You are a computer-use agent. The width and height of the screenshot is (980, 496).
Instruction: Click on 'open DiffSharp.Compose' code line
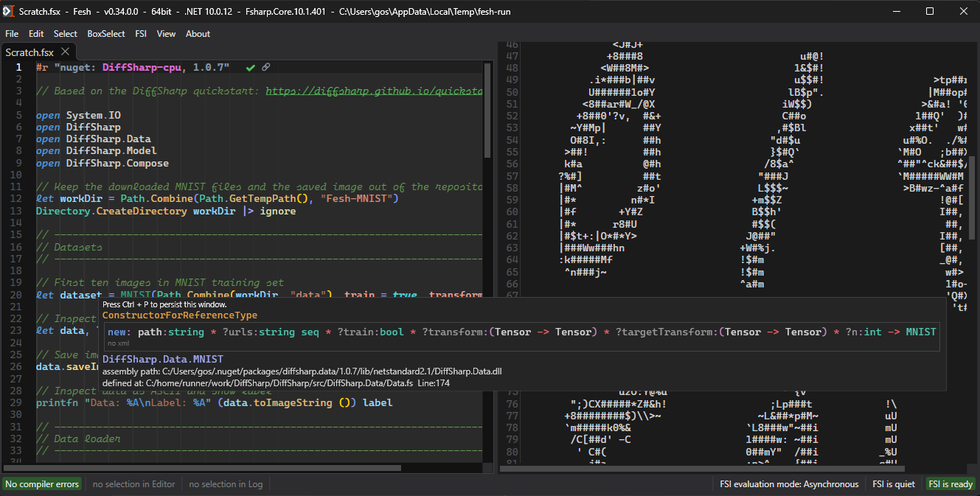point(102,163)
